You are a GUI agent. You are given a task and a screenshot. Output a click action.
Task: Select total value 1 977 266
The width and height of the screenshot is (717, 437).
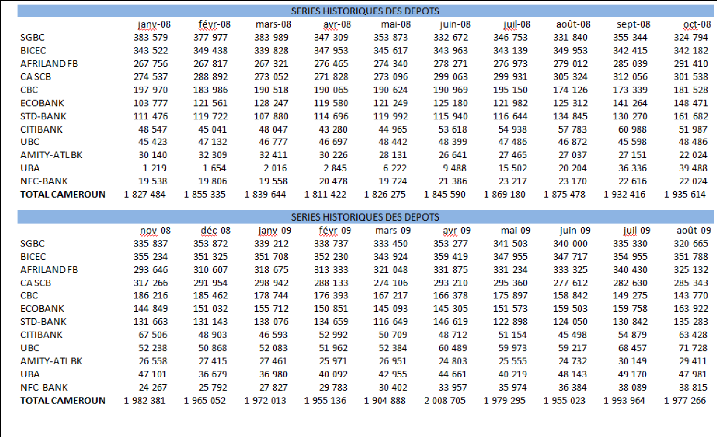pos(685,401)
